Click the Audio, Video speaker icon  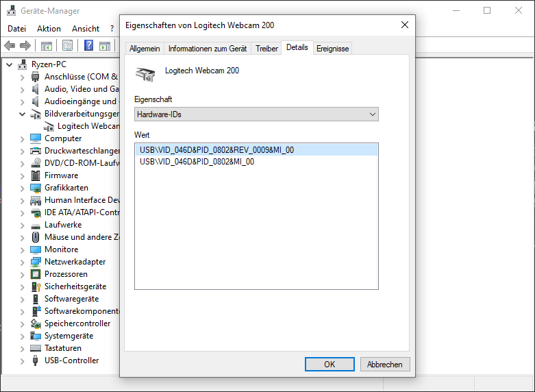tap(35, 89)
